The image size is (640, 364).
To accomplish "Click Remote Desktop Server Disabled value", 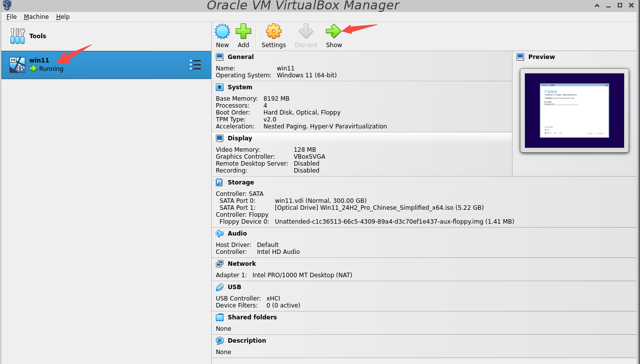I will pyautogui.click(x=307, y=164).
